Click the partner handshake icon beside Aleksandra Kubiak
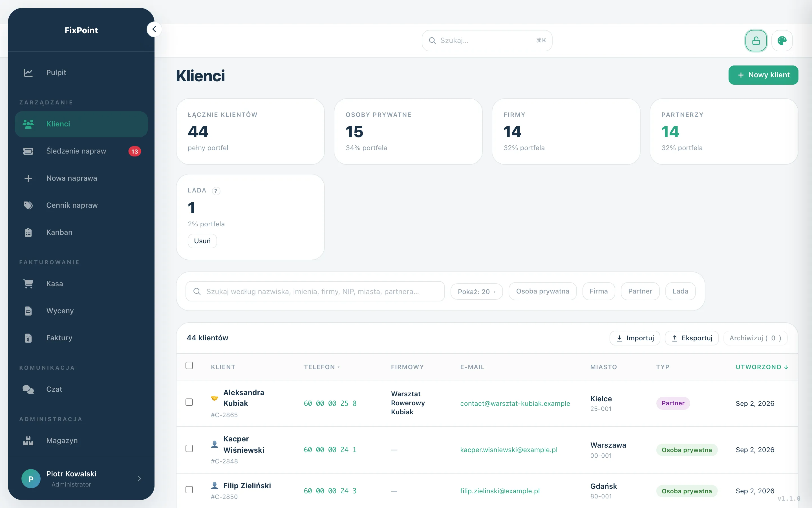 point(214,398)
